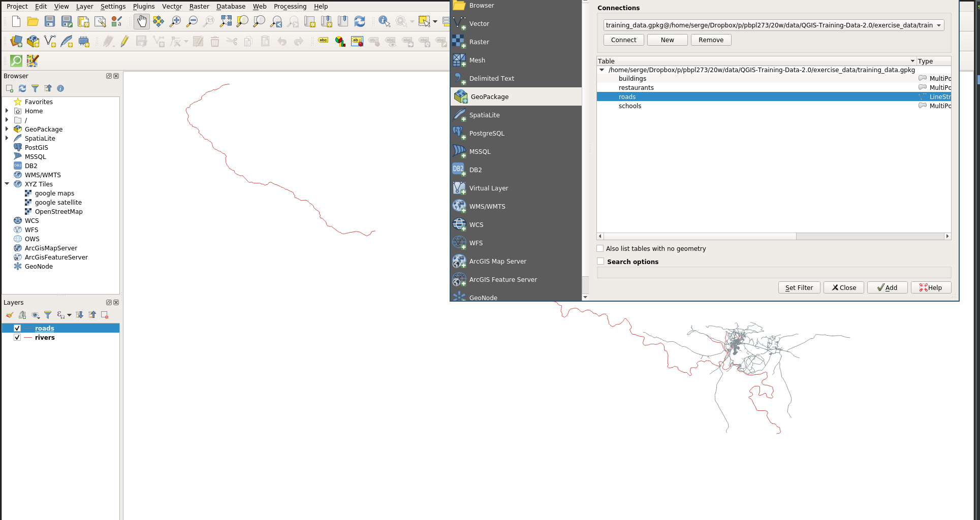980x520 pixels.
Task: Open the Vector menu
Action: [172, 7]
